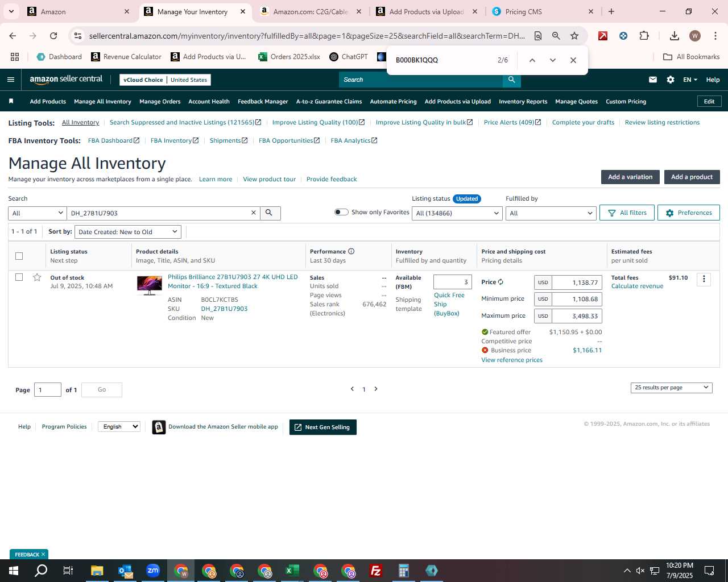The image size is (728, 582).
Task: Switch to the Pricing CMS tab
Action: tap(544, 11)
